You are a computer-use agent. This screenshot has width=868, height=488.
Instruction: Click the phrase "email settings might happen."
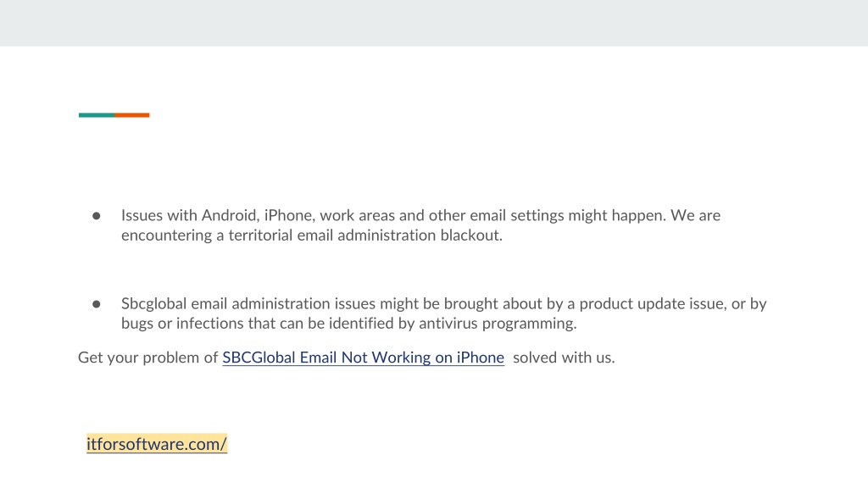pyautogui.click(x=568, y=215)
